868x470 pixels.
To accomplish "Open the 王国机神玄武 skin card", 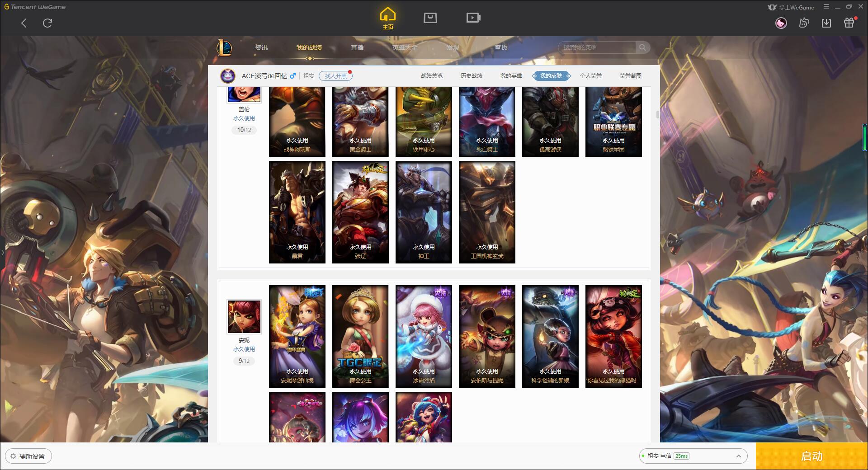I will (487, 212).
